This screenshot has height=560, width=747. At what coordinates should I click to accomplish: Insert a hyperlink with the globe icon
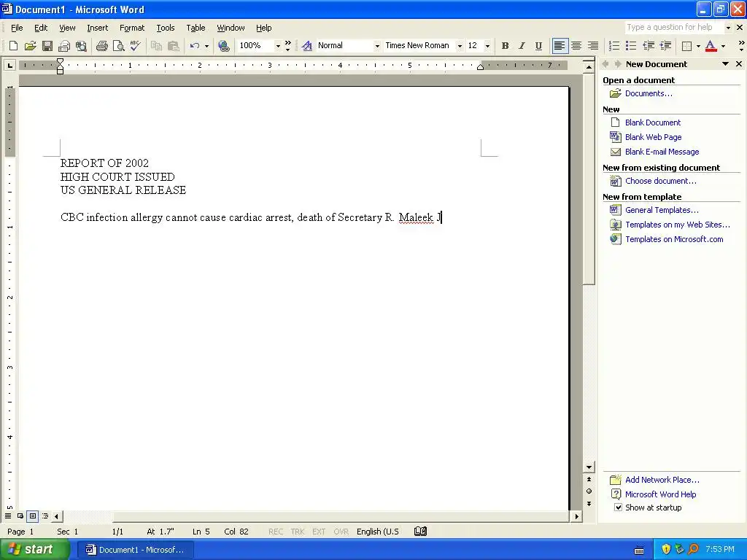point(223,46)
